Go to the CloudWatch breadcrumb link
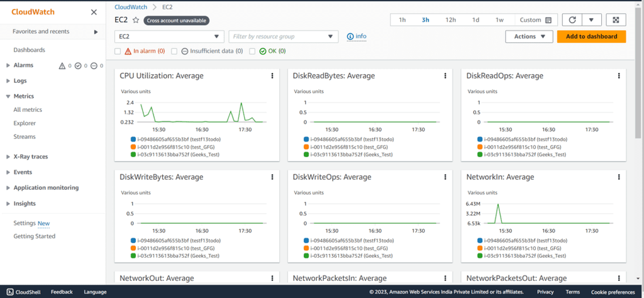 click(131, 7)
